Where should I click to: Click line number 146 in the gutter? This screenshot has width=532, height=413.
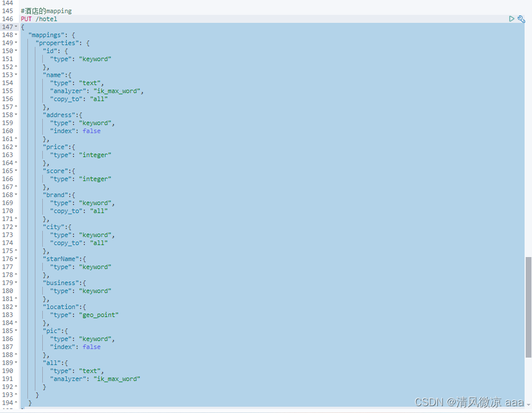point(7,19)
